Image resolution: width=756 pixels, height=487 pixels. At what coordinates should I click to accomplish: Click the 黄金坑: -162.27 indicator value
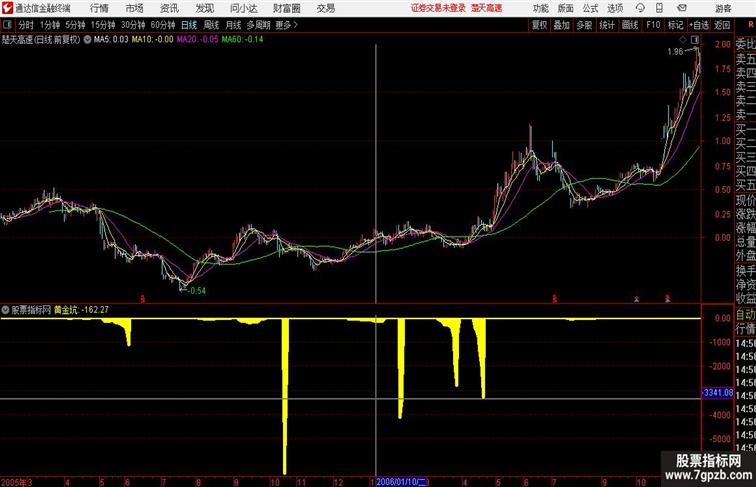point(81,310)
